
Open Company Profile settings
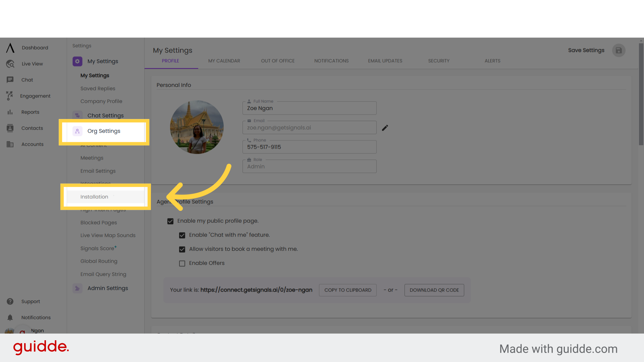point(101,101)
